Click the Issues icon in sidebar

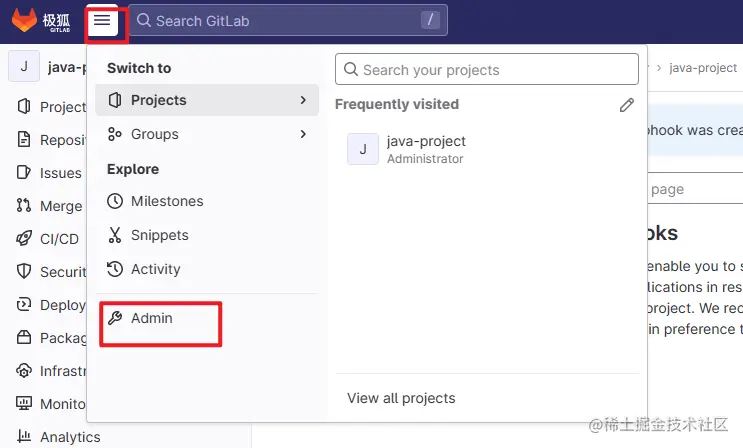tap(24, 173)
